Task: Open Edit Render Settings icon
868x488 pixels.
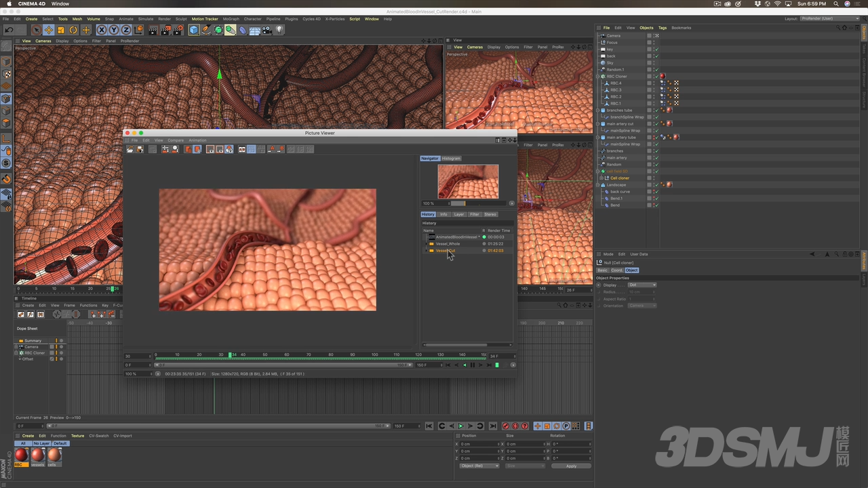Action: click(x=178, y=30)
